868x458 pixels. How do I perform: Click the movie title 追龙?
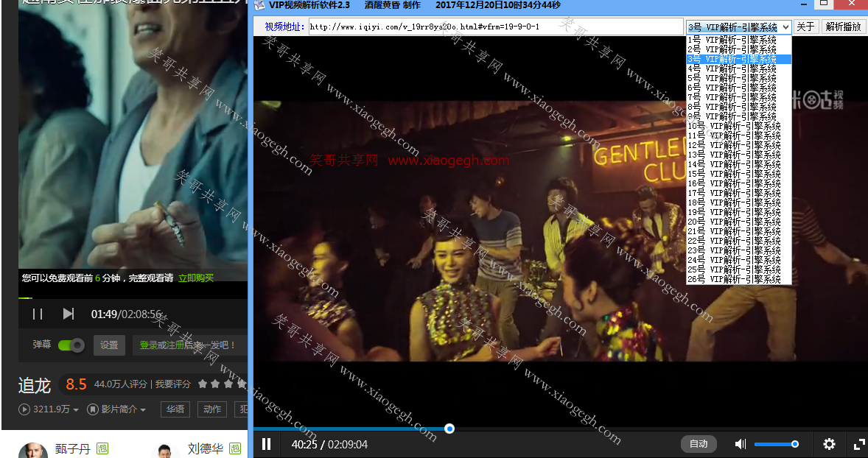click(35, 386)
